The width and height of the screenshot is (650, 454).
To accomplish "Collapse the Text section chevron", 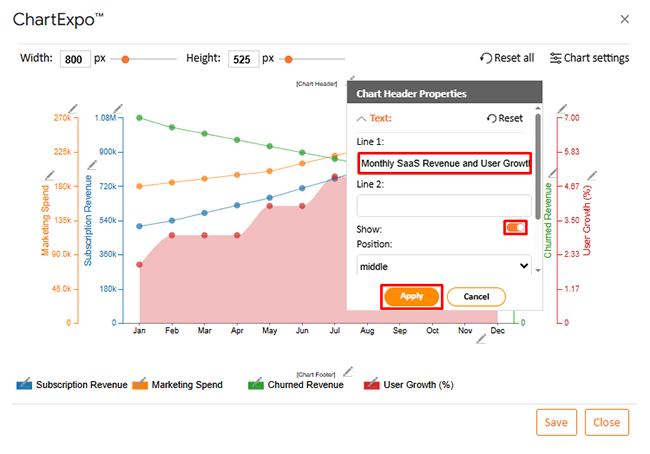I will pos(361,119).
